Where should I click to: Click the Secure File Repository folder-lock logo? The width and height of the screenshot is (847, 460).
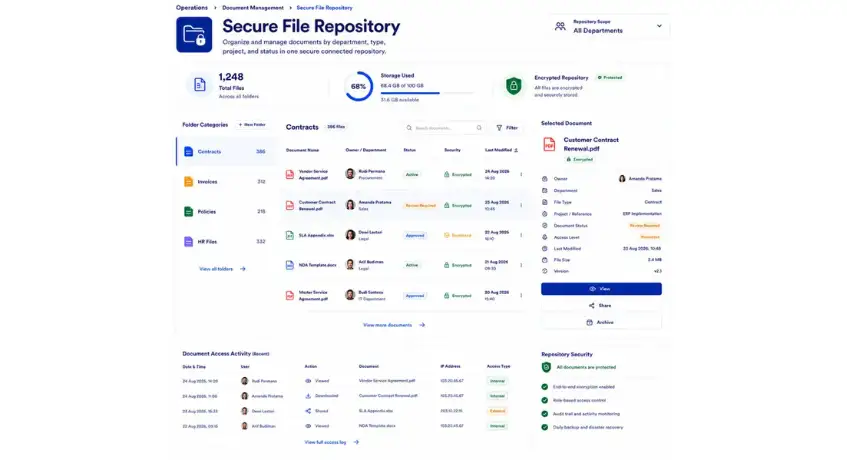[x=194, y=35]
